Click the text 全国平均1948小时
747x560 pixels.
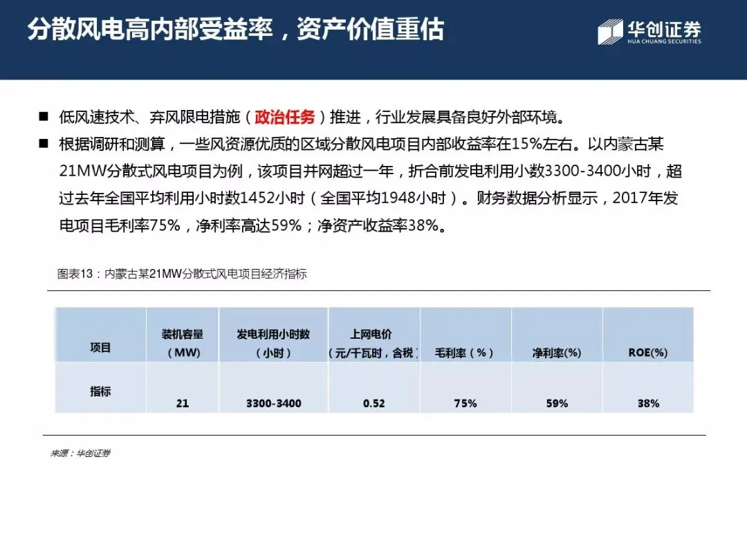382,198
